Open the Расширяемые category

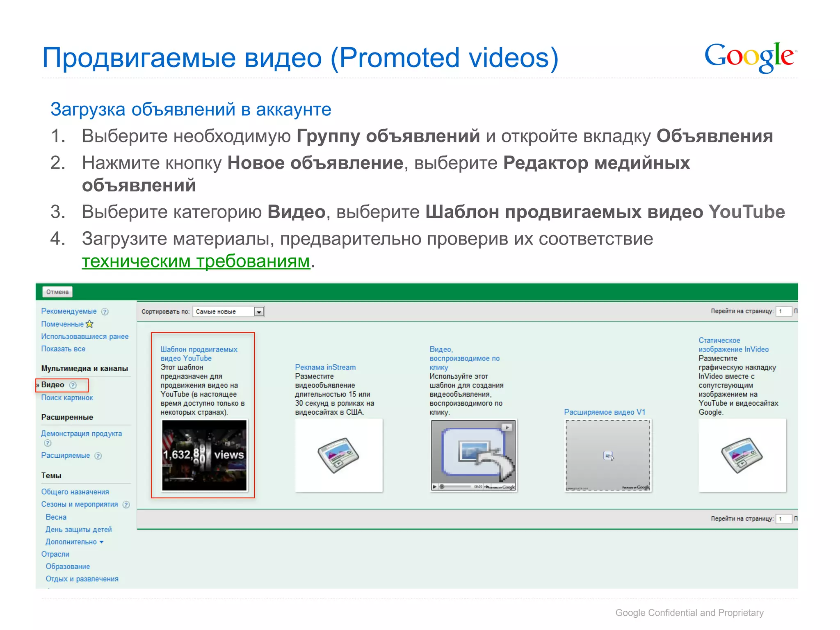(66, 455)
